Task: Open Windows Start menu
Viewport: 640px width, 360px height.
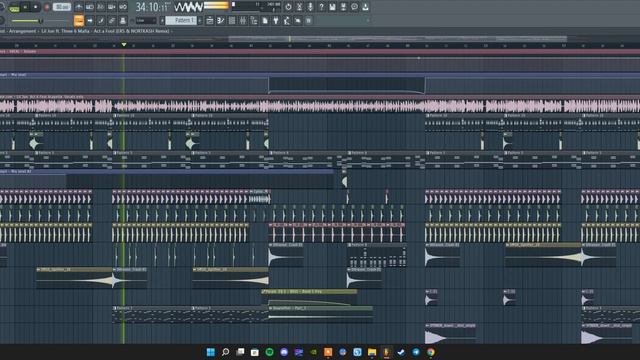Action: click(x=211, y=352)
